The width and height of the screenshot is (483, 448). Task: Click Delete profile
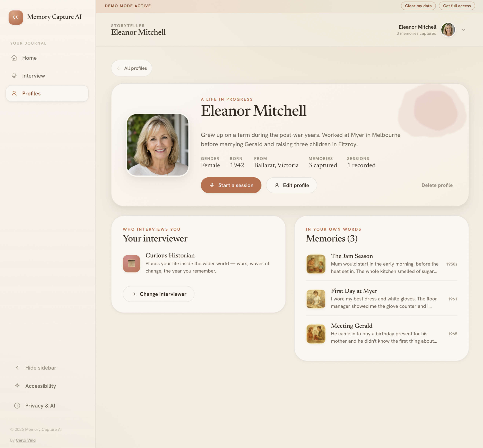point(437,185)
